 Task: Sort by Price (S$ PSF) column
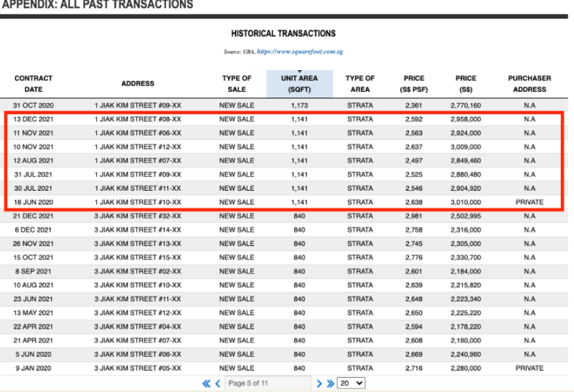click(414, 84)
